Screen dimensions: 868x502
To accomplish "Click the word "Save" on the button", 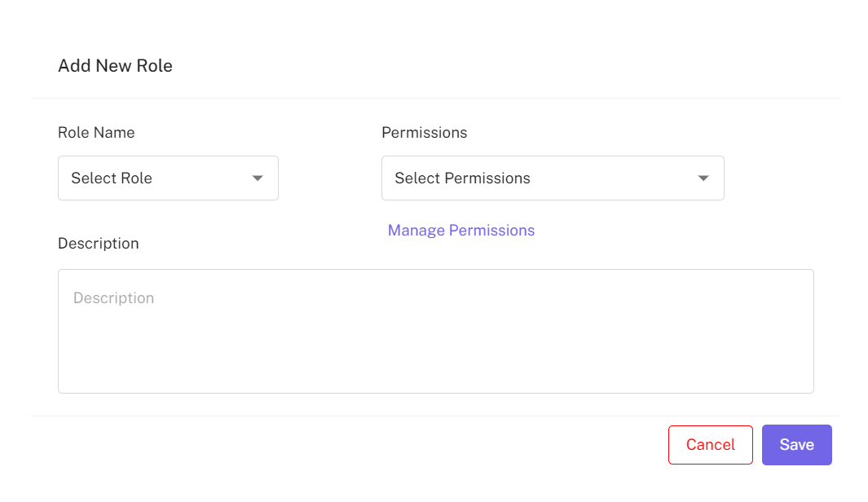I will coord(796,445).
